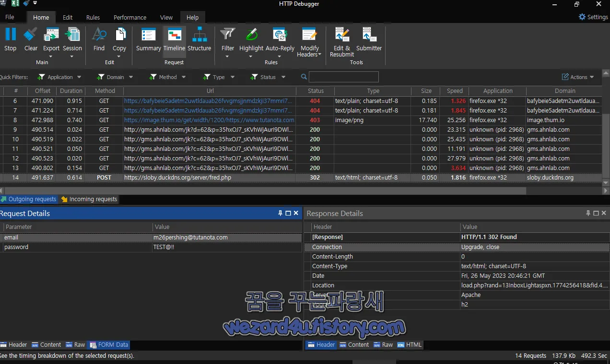Switch to the Edit ribbon tab
This screenshot has width=610, height=364.
(x=68, y=17)
